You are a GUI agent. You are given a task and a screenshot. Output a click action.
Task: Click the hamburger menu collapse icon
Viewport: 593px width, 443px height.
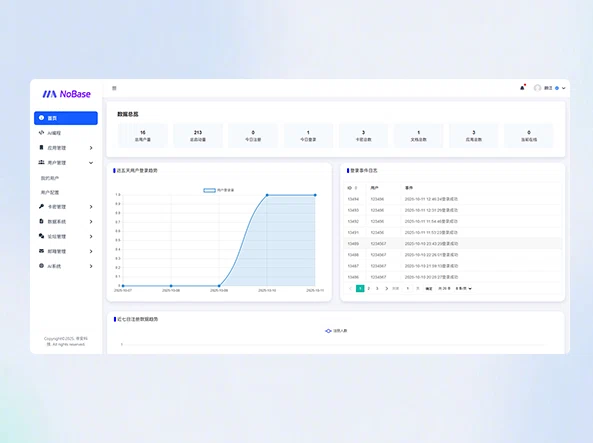pyautogui.click(x=114, y=88)
